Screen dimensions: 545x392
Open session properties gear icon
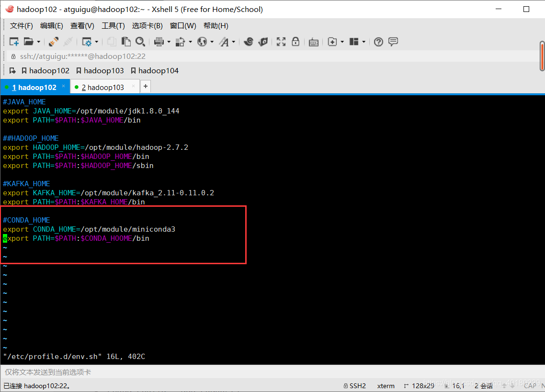(87, 42)
